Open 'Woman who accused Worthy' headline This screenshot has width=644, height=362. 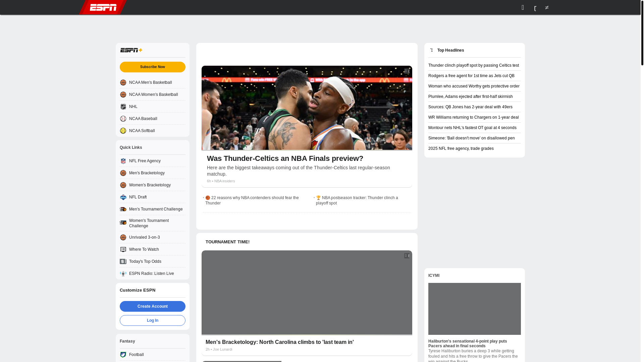tap(474, 86)
